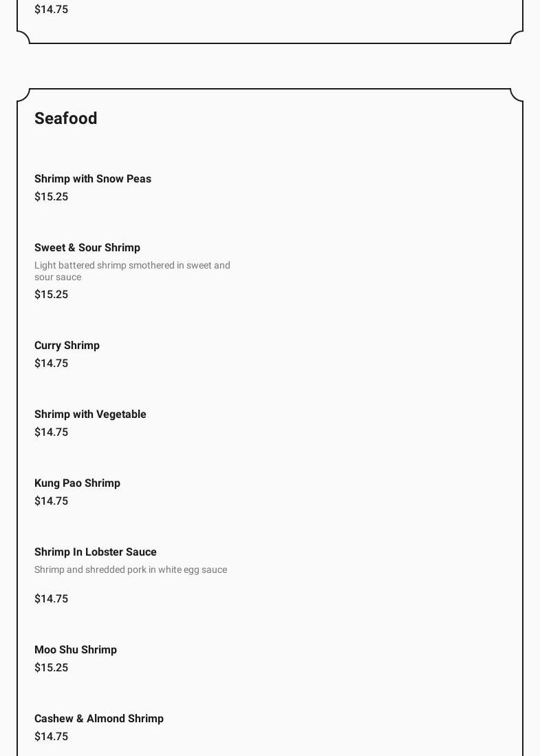
Task: Click the Kung Pao Shrimp price
Action: 52,501
